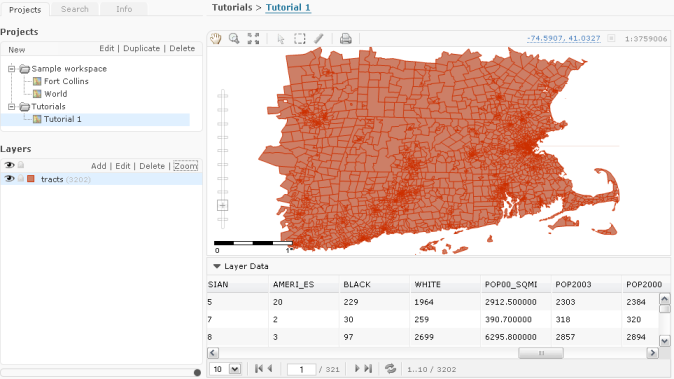
Task: Click Delete in Projects panel
Action: pyautogui.click(x=182, y=49)
